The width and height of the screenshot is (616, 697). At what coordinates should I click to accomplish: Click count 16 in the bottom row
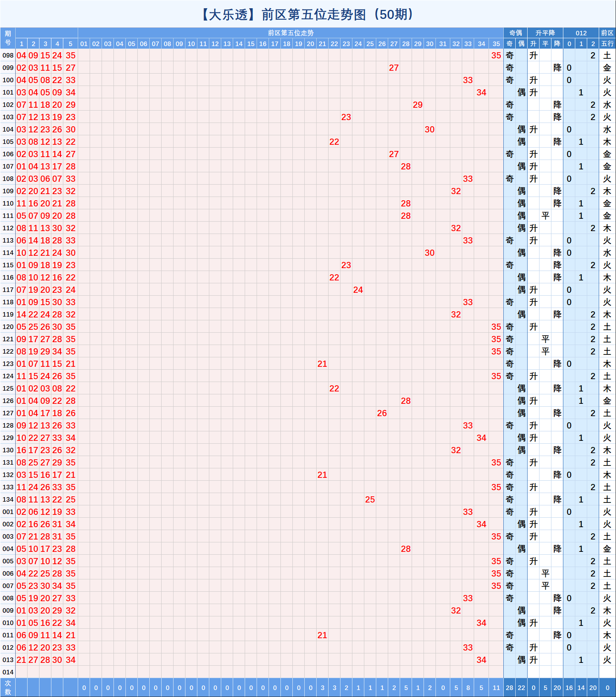(x=569, y=688)
